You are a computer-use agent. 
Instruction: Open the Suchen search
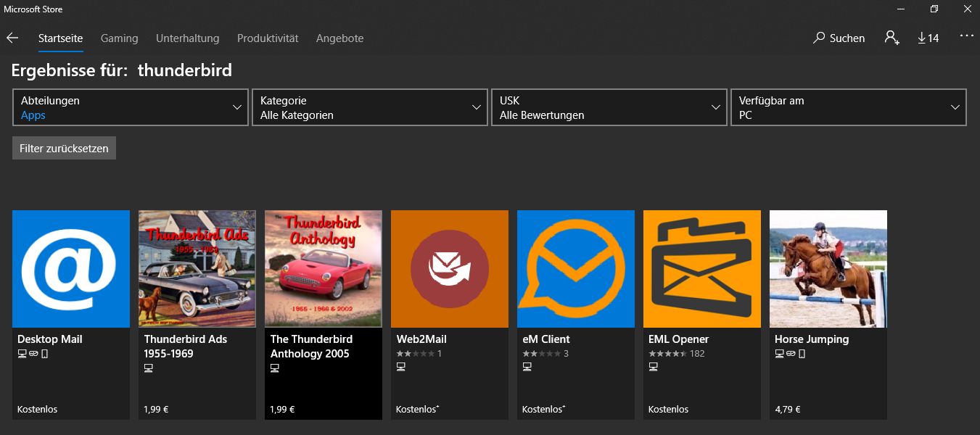coord(839,38)
